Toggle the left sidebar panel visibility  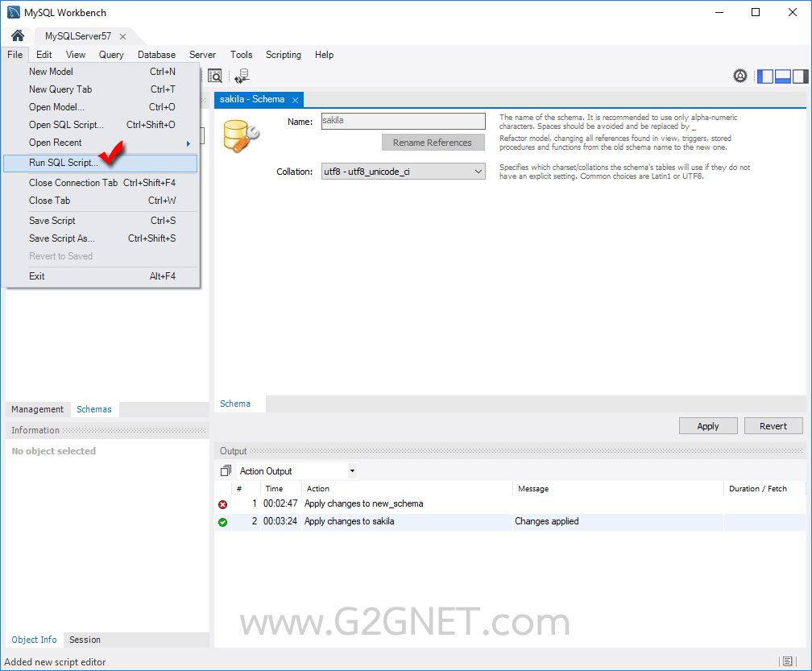(x=765, y=76)
